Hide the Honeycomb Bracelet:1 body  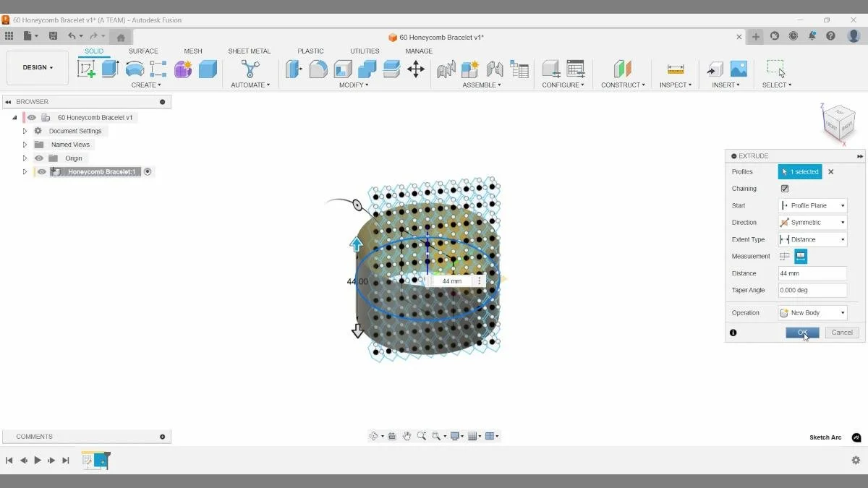41,171
